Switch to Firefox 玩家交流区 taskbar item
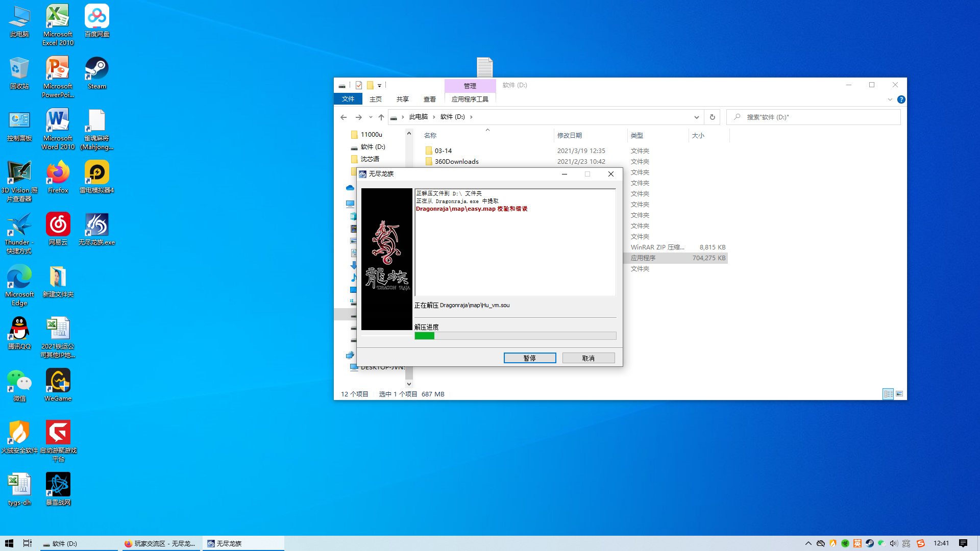 click(161, 543)
